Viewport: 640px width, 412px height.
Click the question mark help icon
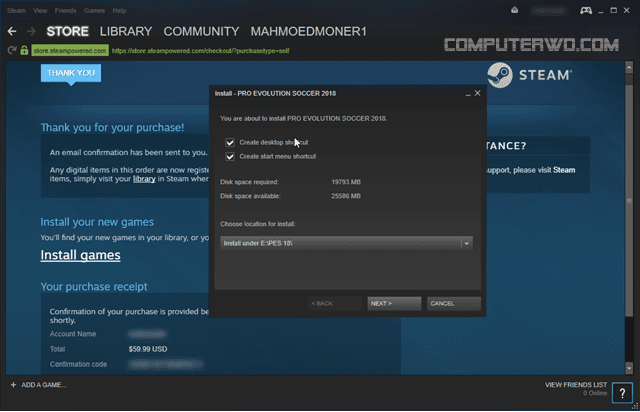point(622,393)
